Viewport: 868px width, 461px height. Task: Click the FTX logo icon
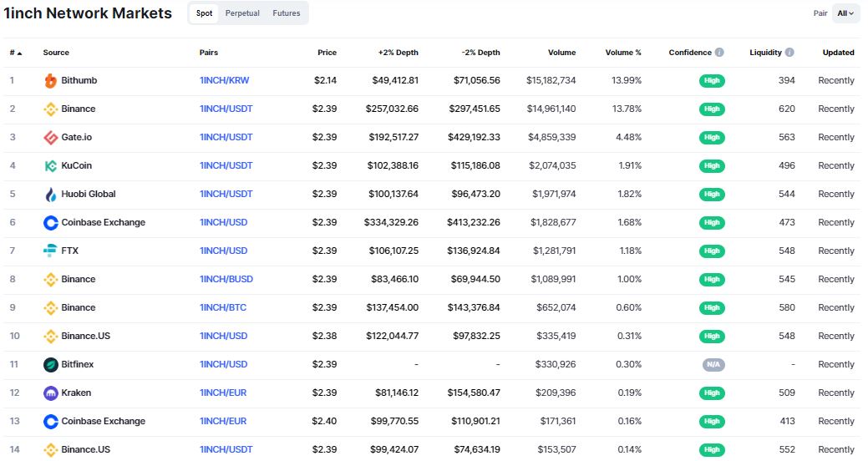click(x=50, y=251)
